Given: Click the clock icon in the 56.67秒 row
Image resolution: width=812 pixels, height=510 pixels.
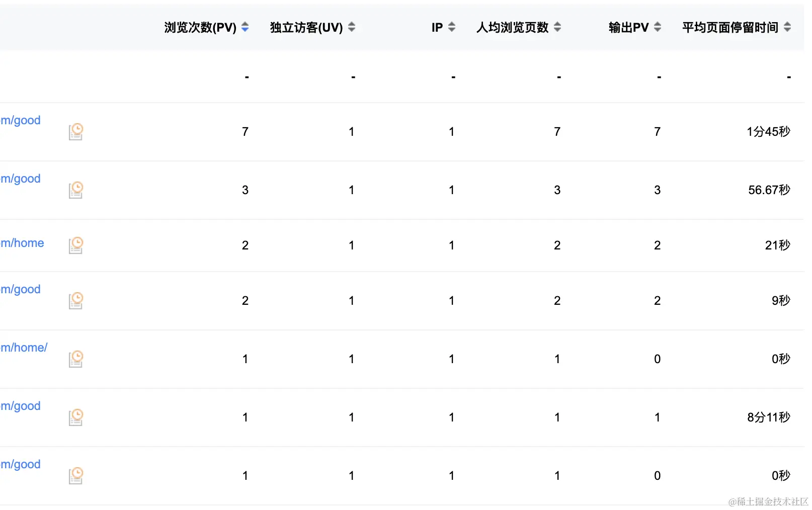Looking at the screenshot, I should pyautogui.click(x=75, y=190).
